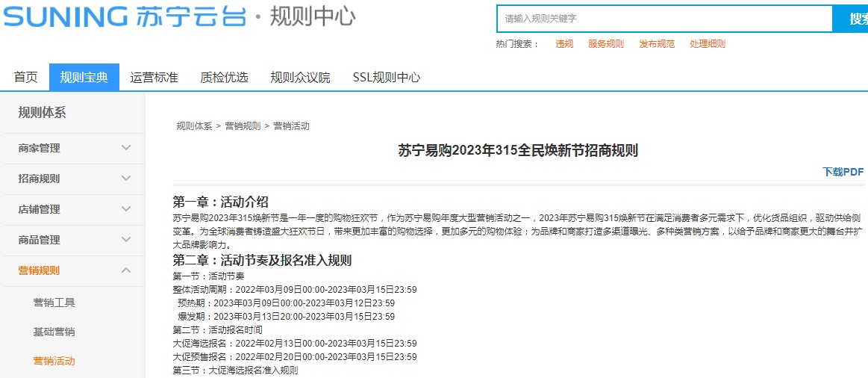Click 营销规则 in the breadcrumb
Screen dimensions: 868x378
243,126
